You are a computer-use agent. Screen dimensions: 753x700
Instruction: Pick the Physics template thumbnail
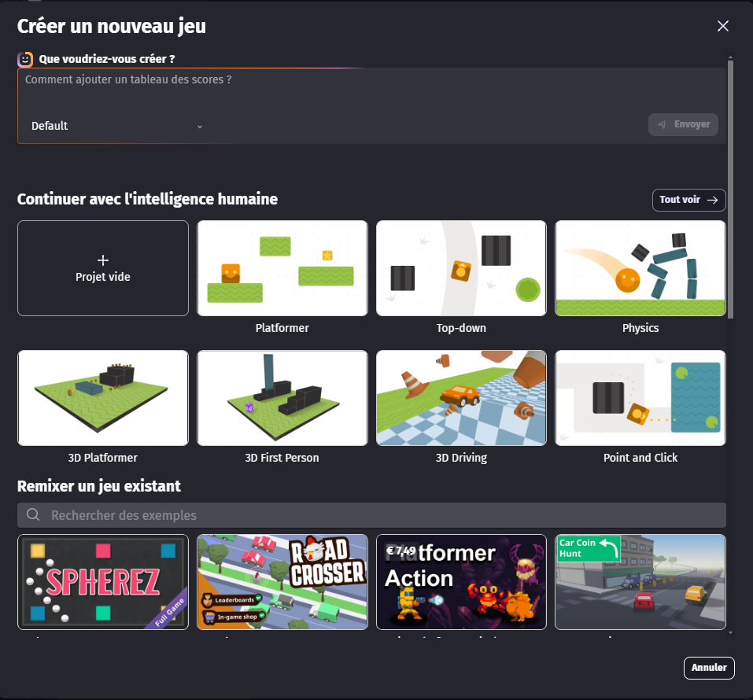coord(640,268)
